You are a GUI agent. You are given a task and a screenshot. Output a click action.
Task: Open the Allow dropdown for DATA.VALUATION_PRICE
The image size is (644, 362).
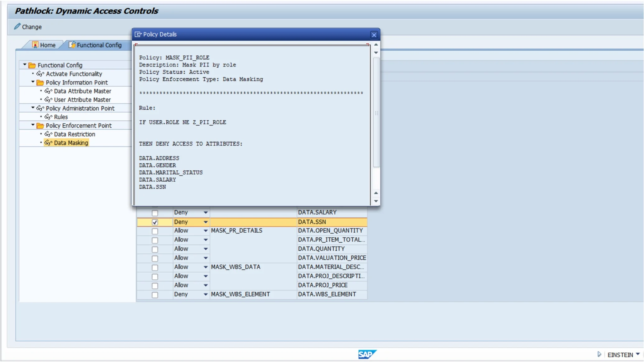206,258
